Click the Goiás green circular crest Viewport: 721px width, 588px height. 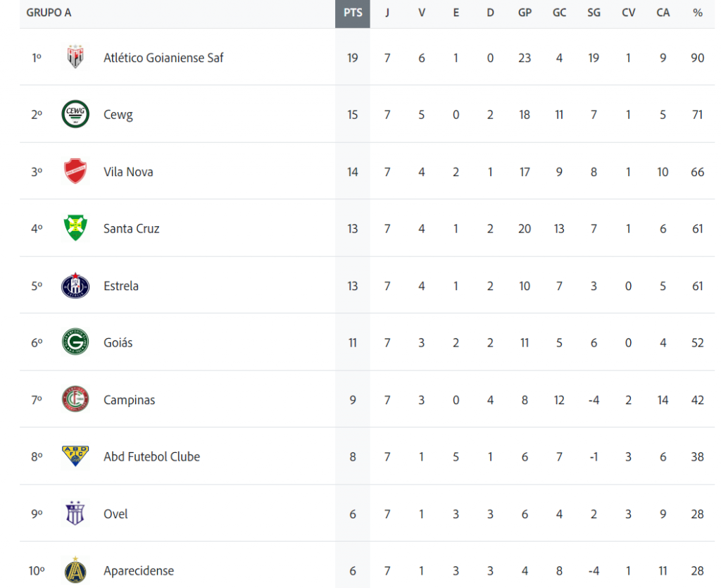pyautogui.click(x=75, y=342)
